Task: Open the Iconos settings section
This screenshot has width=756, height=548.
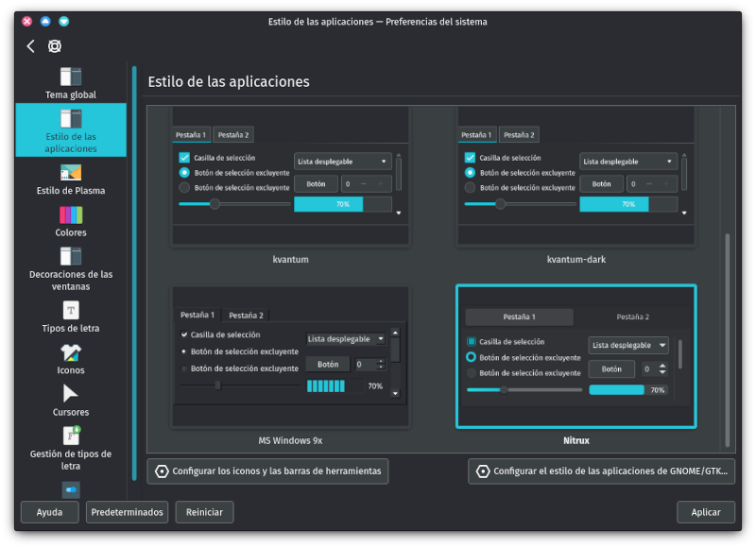Action: (x=71, y=353)
